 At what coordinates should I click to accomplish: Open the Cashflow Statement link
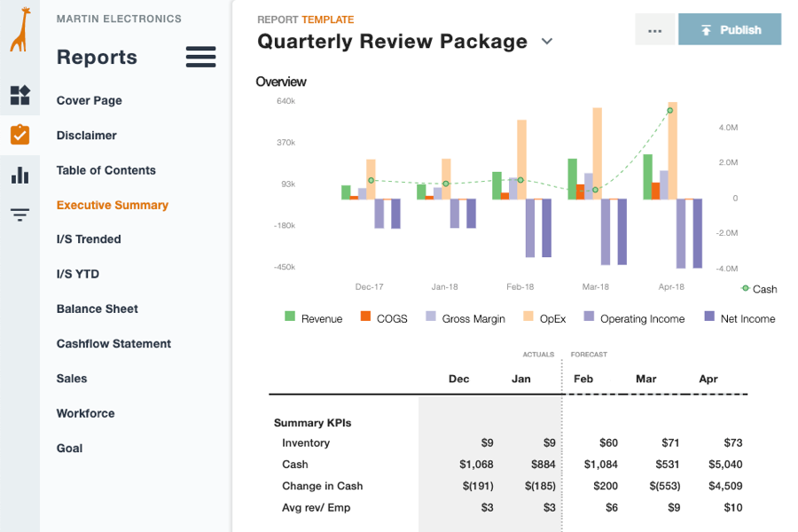pyautogui.click(x=113, y=343)
